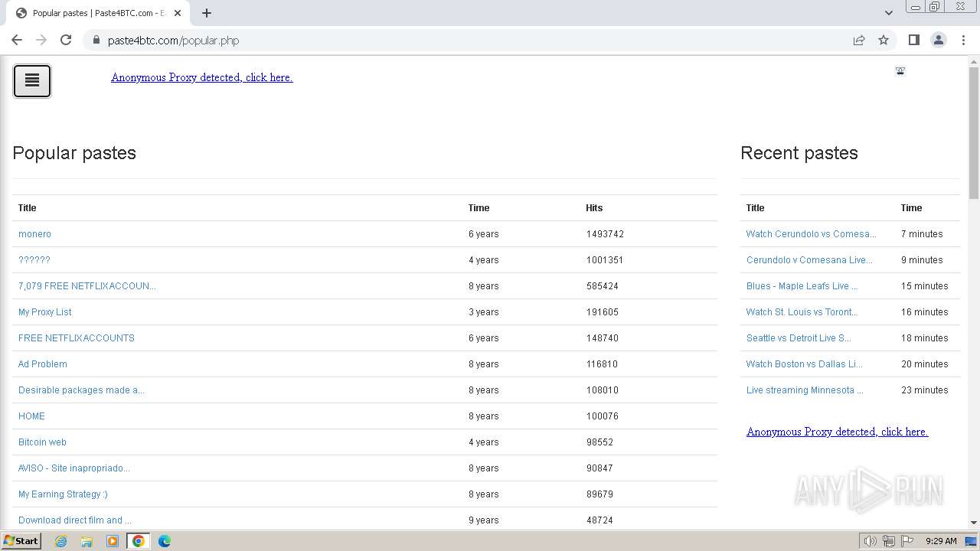Click the page vertical scrollbar thumb
The image size is (980, 551).
coord(974,133)
